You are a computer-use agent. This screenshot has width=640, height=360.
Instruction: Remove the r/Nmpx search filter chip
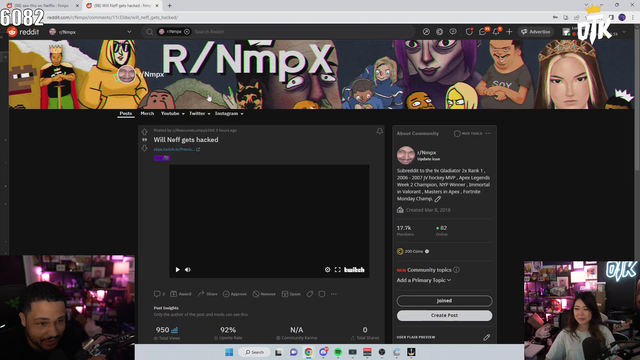[x=187, y=32]
